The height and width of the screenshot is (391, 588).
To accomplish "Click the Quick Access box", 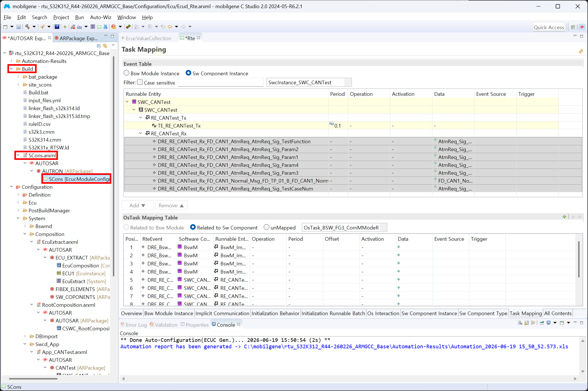I will coord(549,27).
